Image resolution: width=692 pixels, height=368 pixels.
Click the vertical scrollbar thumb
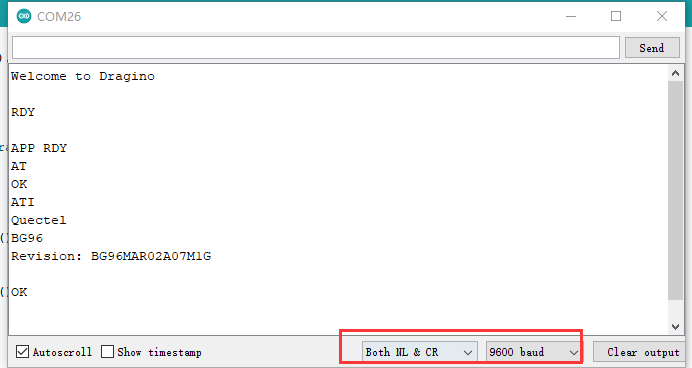[675, 191]
